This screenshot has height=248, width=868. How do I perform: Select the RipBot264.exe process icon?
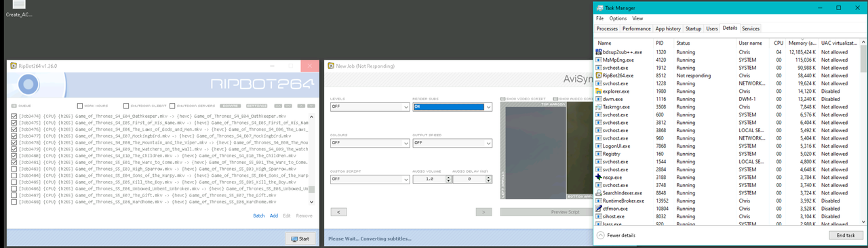click(598, 75)
